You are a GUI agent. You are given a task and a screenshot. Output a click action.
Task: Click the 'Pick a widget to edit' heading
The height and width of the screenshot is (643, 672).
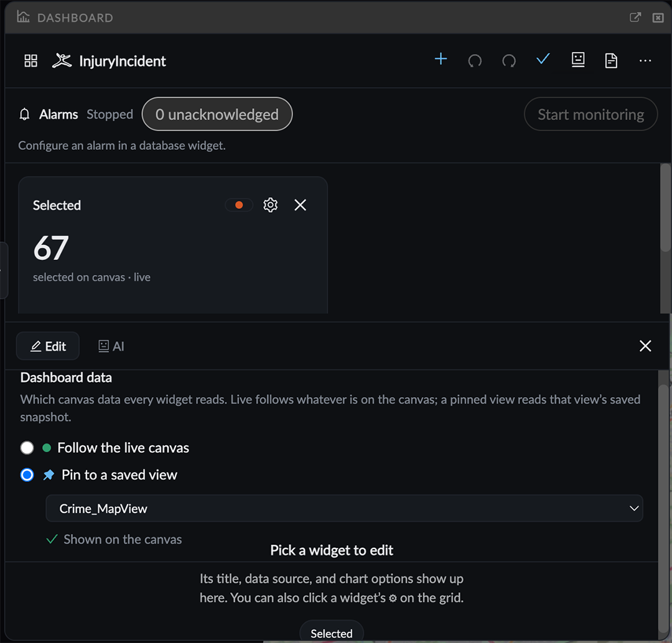pyautogui.click(x=331, y=550)
